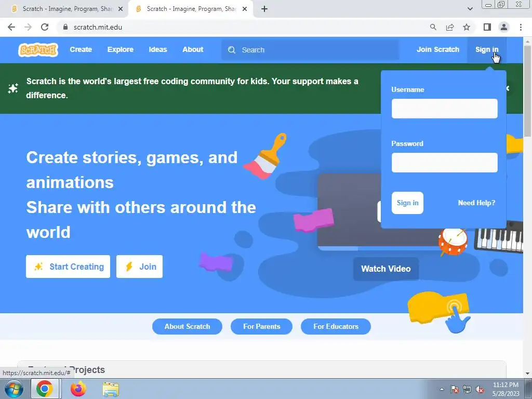
Task: Click the 'Scratch is the world's largest' banner text
Action: click(192, 88)
